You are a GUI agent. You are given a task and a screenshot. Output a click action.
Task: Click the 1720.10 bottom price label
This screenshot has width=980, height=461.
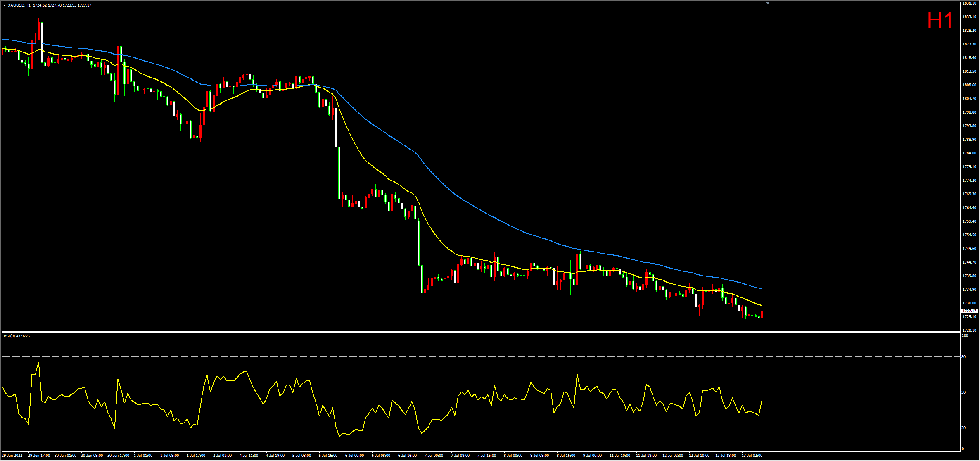coord(969,330)
